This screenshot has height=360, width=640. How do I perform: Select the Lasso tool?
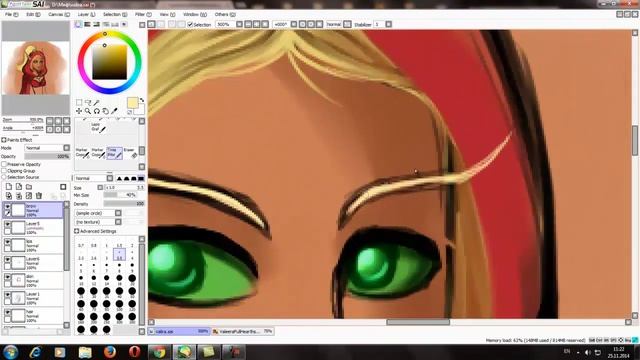[88, 102]
